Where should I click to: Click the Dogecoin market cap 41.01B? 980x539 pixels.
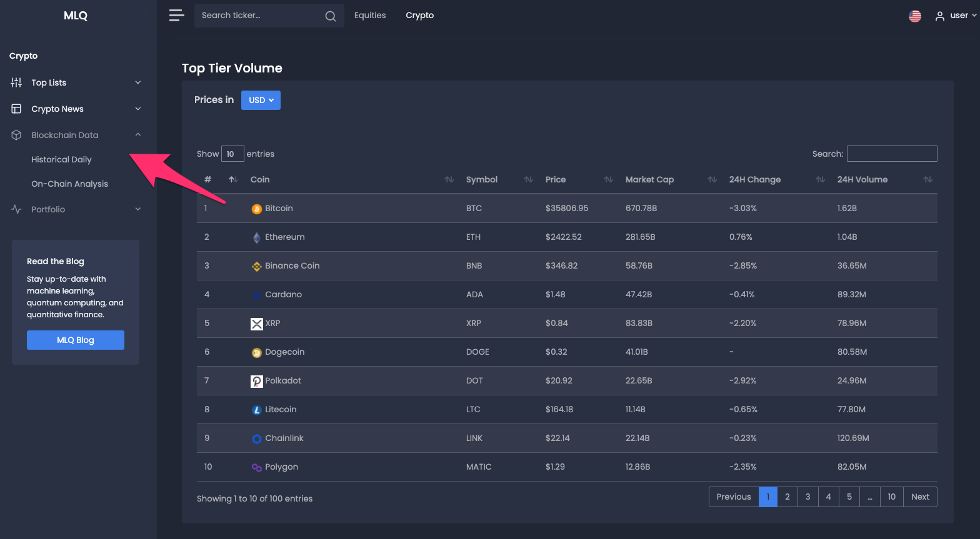click(637, 352)
